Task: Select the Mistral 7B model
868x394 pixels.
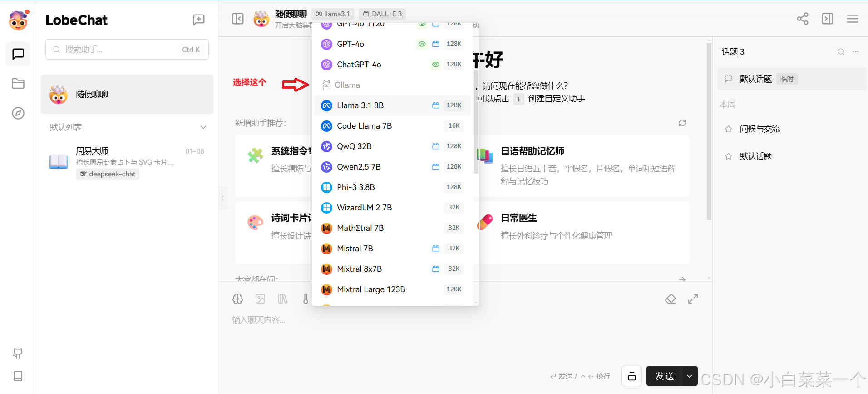Action: 392,249
